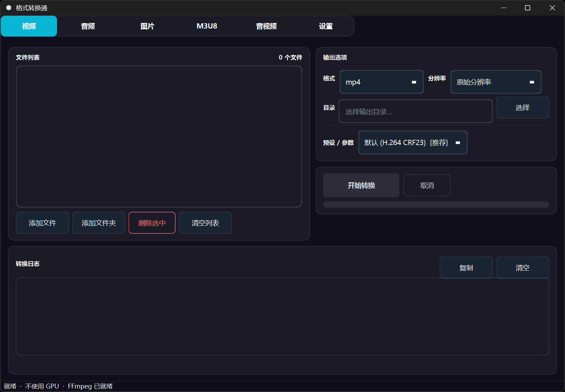The height and width of the screenshot is (392, 565).
Task: Clear the conversion log with 清空
Action: pyautogui.click(x=523, y=268)
